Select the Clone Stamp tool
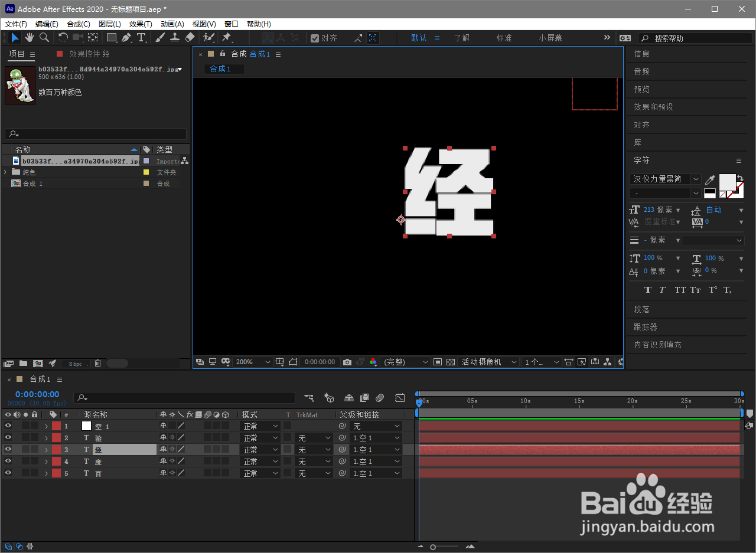 [x=174, y=37]
